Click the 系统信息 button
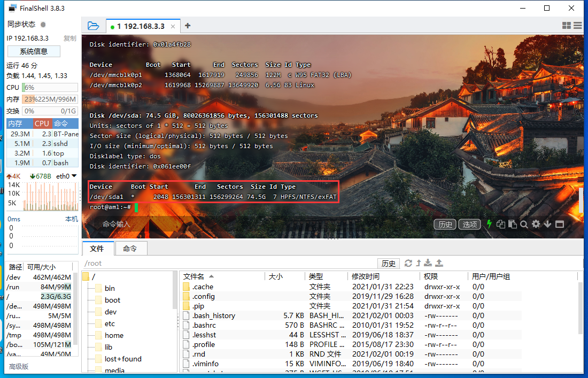Image resolution: width=588 pixels, height=378 pixels. pos(34,51)
